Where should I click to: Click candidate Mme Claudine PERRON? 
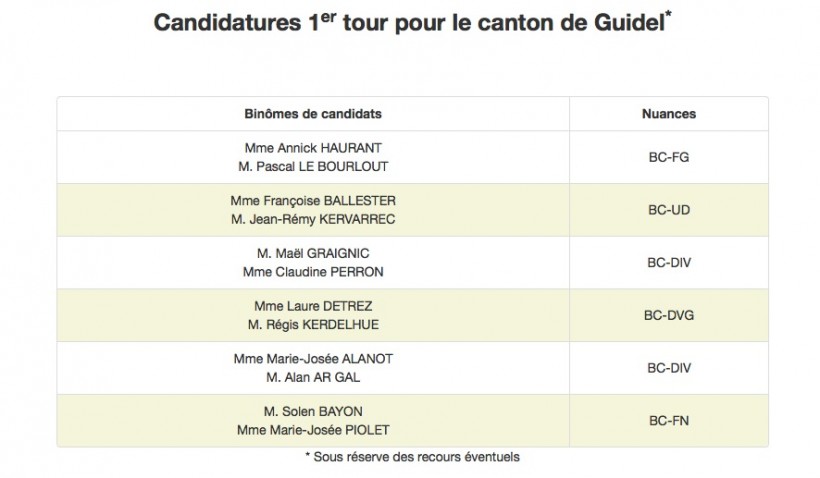[x=313, y=272]
